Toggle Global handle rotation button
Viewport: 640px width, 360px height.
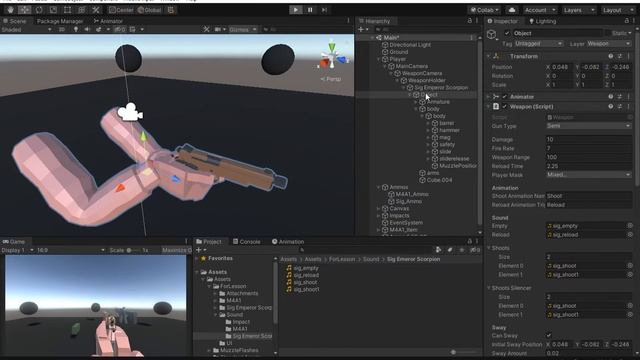point(149,10)
